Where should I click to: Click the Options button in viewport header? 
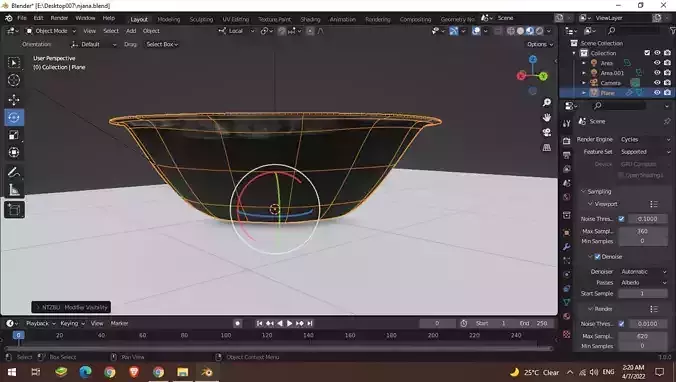(x=539, y=44)
